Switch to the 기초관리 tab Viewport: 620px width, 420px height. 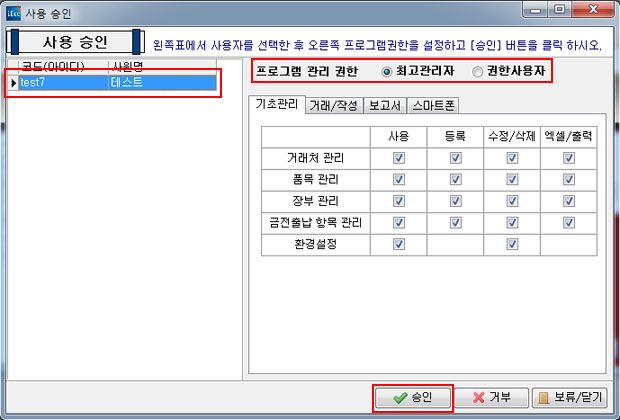tap(276, 104)
